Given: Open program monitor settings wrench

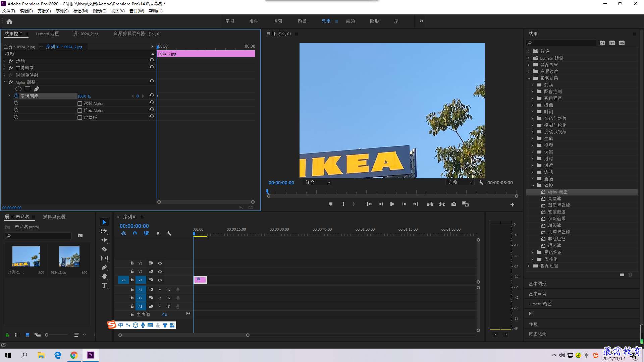Looking at the screenshot, I should point(481,183).
